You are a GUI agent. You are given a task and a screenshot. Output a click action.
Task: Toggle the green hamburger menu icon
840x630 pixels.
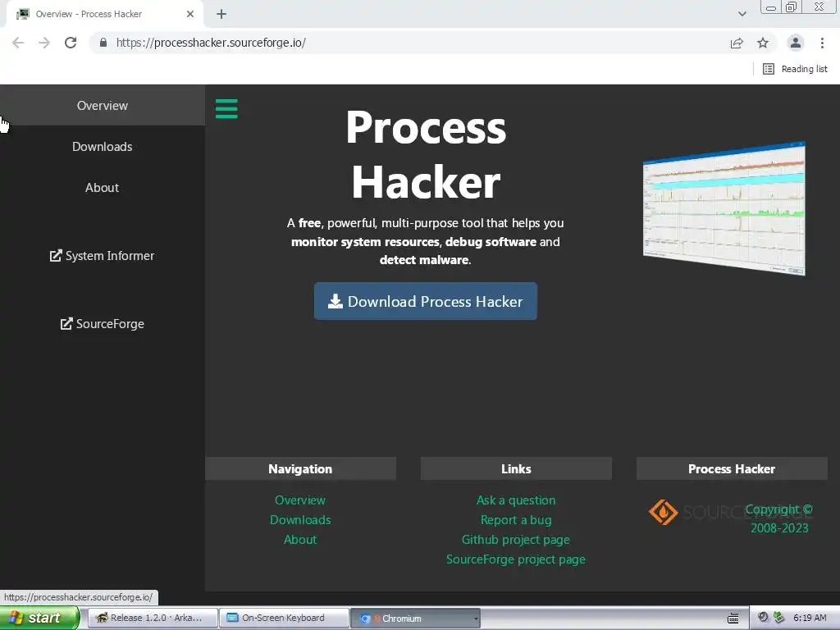pos(226,109)
